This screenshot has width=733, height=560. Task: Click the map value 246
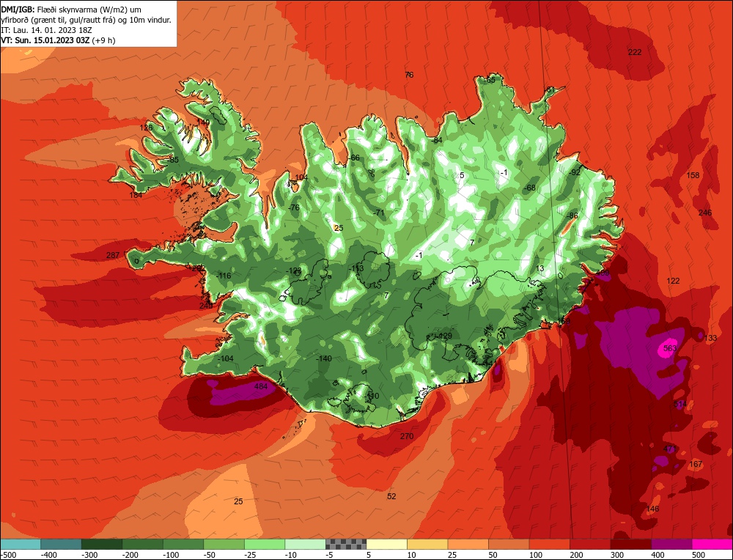coord(705,213)
